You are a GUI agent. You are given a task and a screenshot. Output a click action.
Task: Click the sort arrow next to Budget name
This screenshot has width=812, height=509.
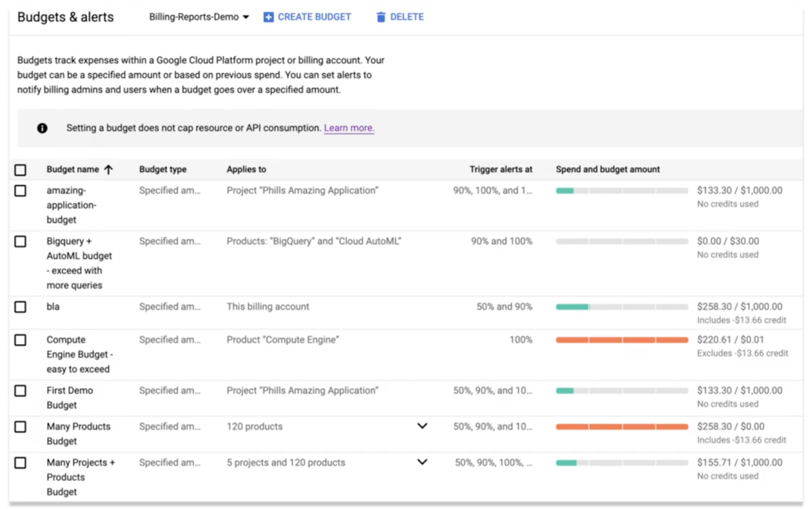pyautogui.click(x=108, y=169)
